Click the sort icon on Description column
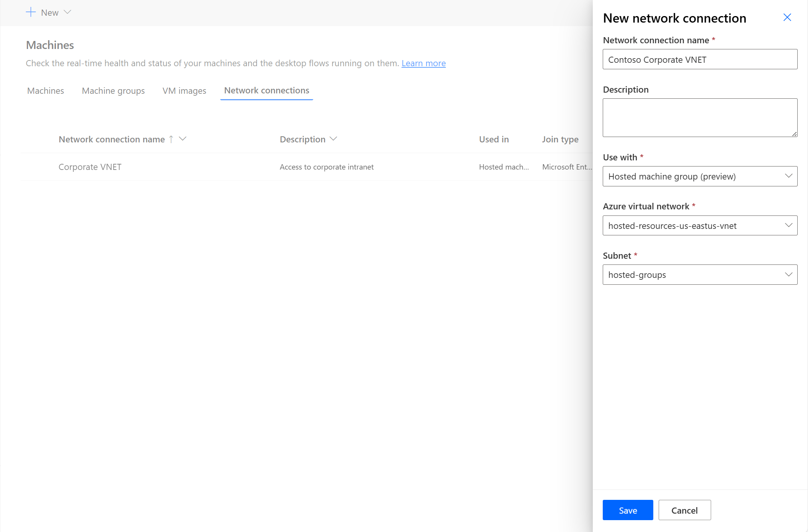 (x=334, y=139)
